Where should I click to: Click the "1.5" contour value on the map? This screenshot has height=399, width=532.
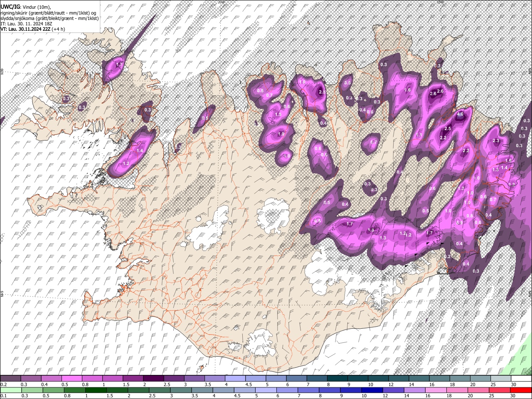click(x=278, y=114)
